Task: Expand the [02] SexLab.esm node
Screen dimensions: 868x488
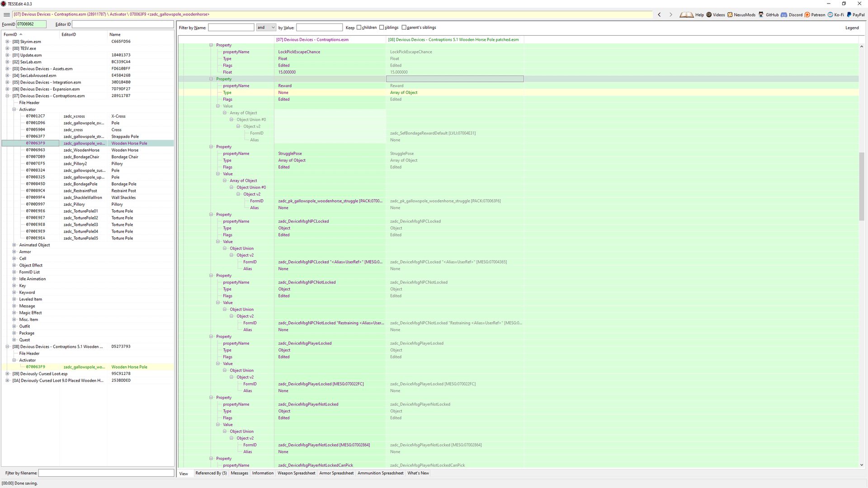Action: click(x=7, y=62)
